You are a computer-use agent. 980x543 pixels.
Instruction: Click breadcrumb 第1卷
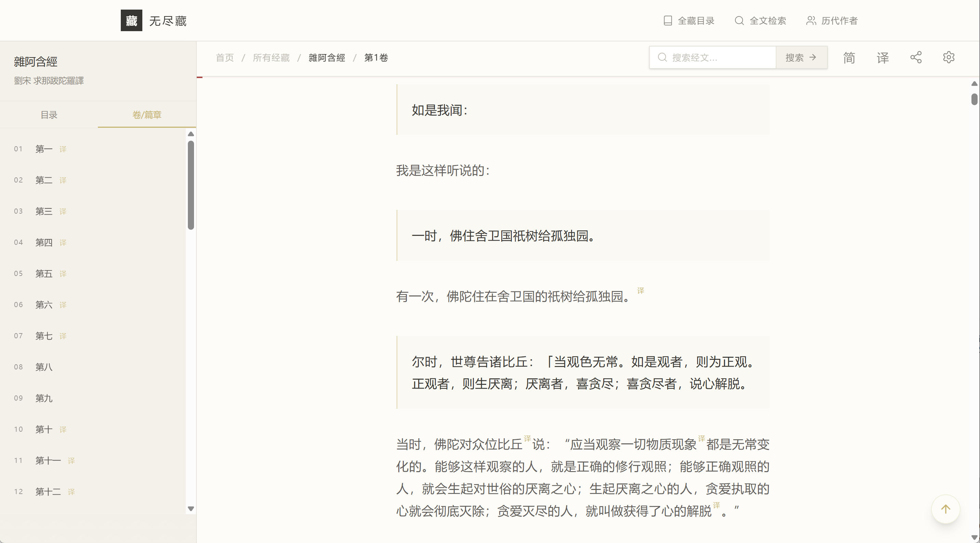point(376,58)
